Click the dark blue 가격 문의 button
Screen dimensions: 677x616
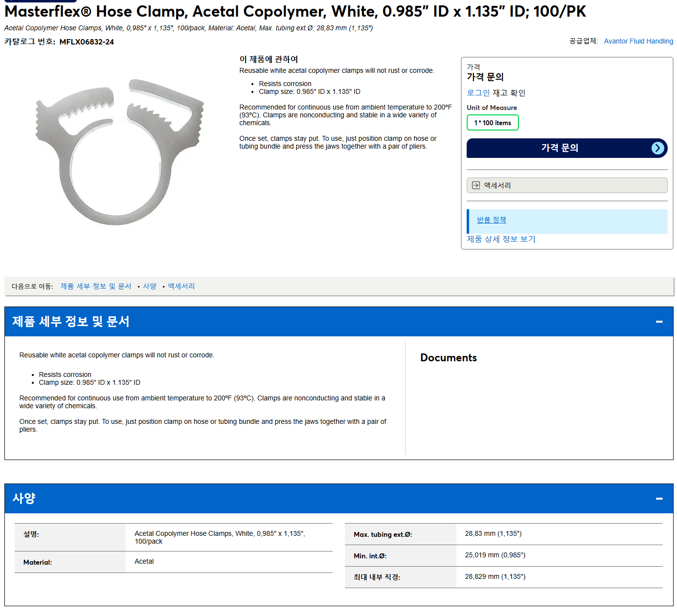click(566, 148)
